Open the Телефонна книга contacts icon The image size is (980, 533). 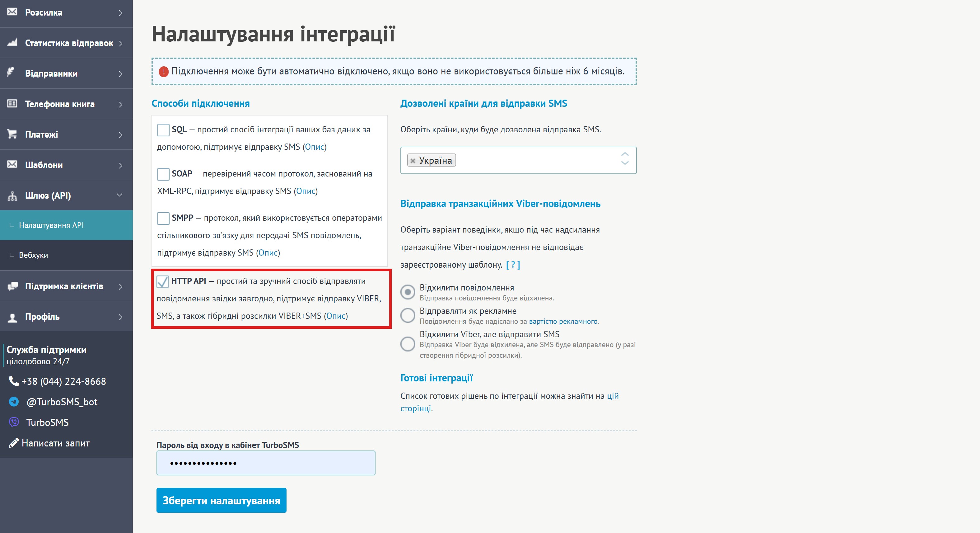[12, 104]
